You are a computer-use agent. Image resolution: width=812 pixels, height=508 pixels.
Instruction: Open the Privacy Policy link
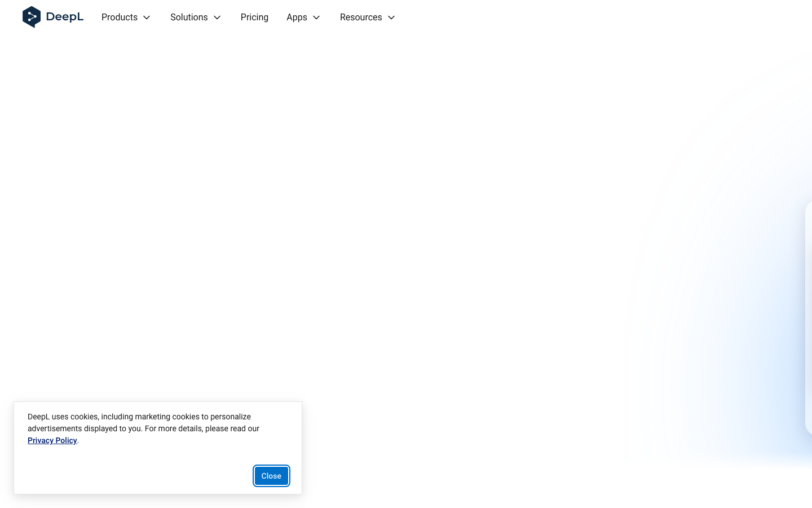pos(52,440)
